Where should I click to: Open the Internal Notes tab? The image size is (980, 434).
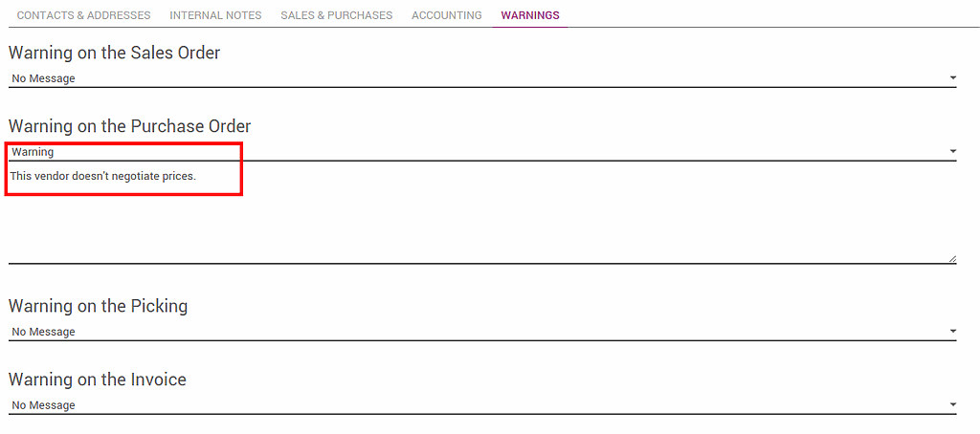point(215,15)
